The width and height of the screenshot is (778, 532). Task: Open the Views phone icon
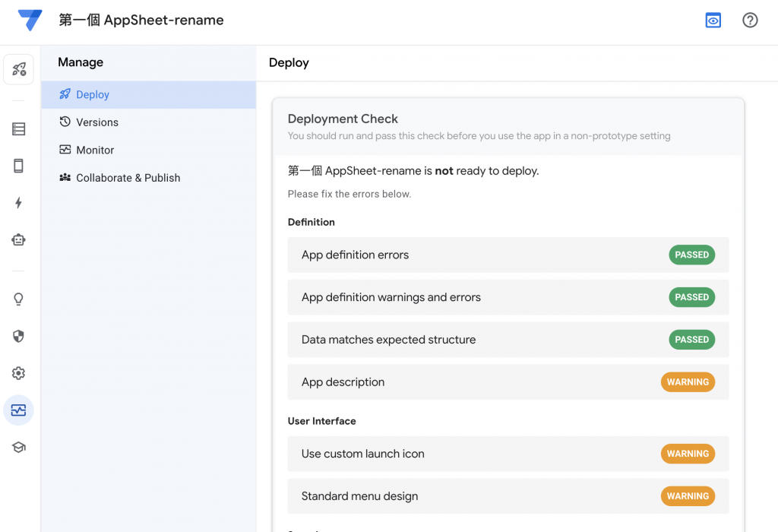tap(19, 166)
